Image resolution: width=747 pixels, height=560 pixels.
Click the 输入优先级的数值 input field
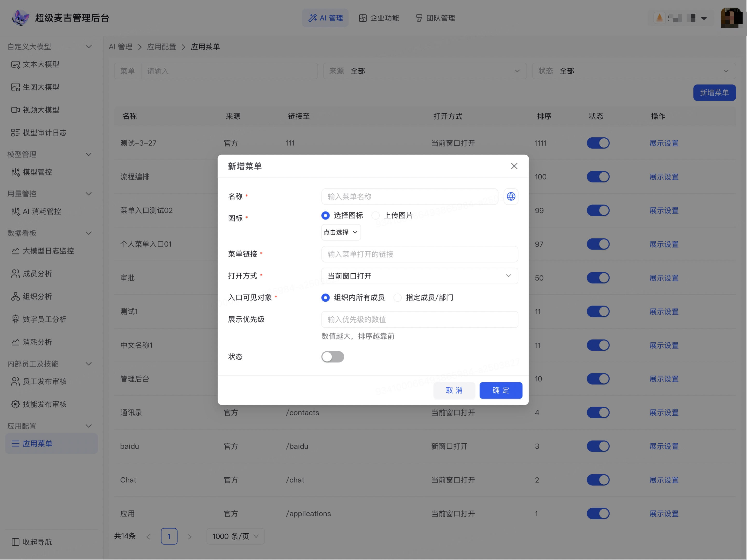[420, 319]
